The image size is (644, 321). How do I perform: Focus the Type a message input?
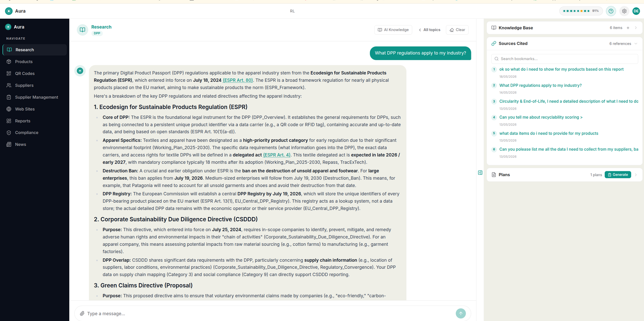point(269,314)
